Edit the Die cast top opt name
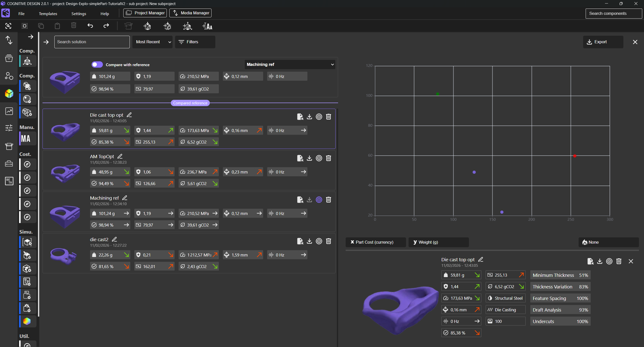Viewport: 644px width, 347px height. [x=129, y=115]
